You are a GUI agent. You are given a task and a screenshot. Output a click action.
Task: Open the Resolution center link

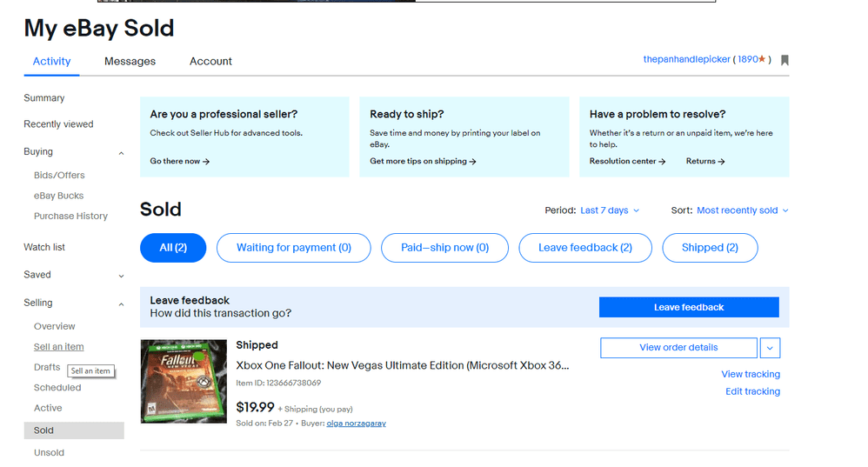coord(627,161)
